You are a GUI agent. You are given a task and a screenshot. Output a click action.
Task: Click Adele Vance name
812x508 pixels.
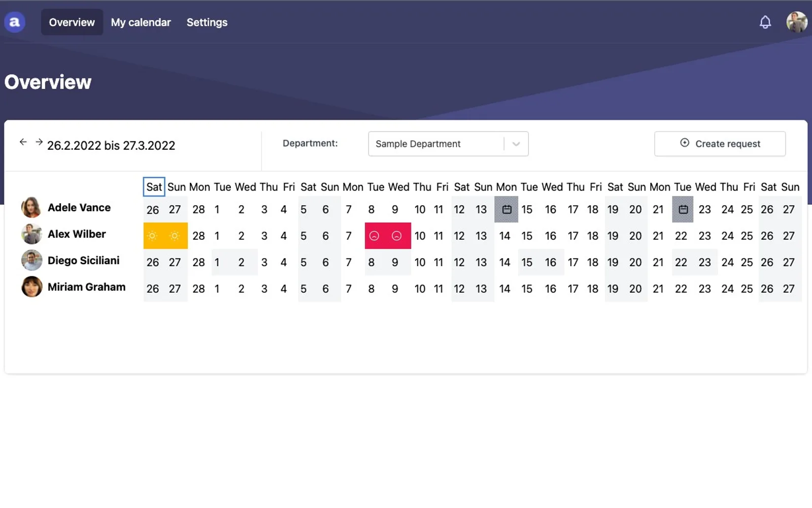(79, 207)
